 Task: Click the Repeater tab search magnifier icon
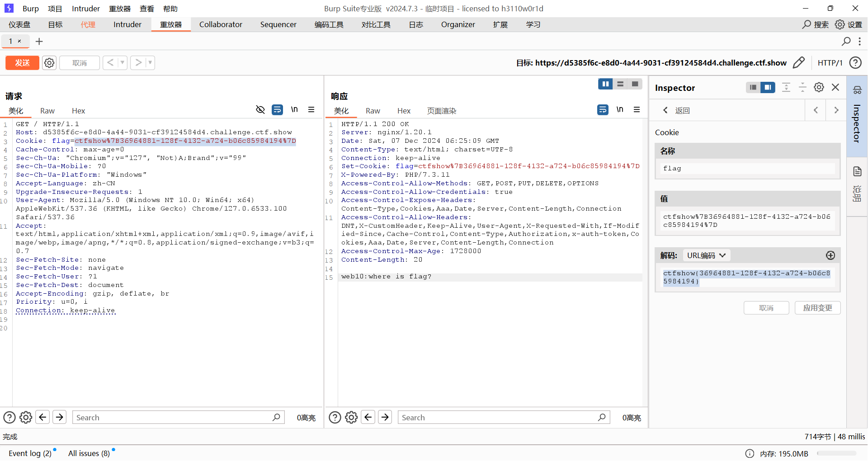click(846, 42)
